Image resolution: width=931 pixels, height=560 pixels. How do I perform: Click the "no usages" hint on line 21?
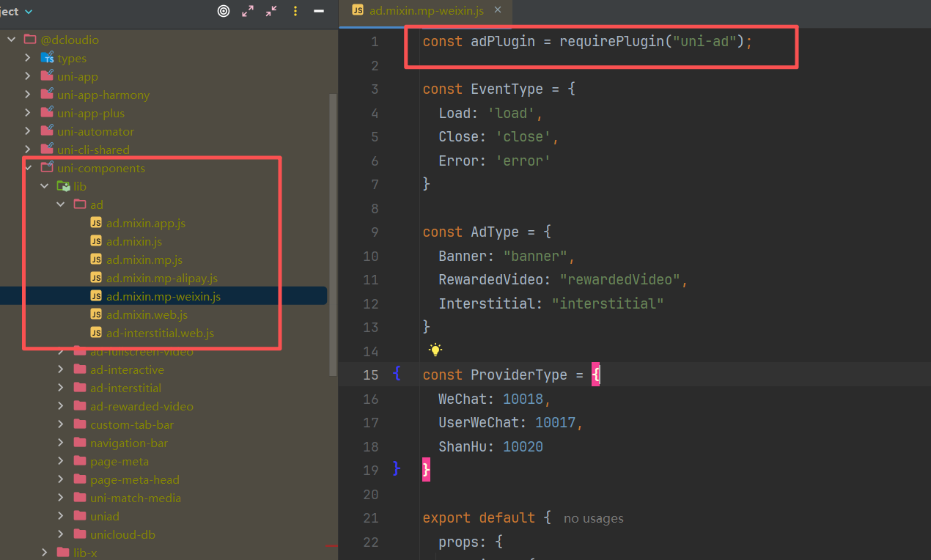[593, 518]
